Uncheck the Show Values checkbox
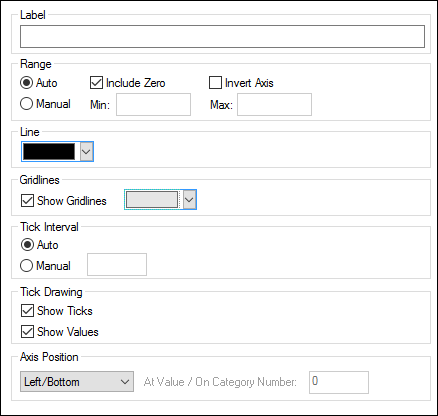Image resolution: width=438 pixels, height=416 pixels. click(x=27, y=332)
